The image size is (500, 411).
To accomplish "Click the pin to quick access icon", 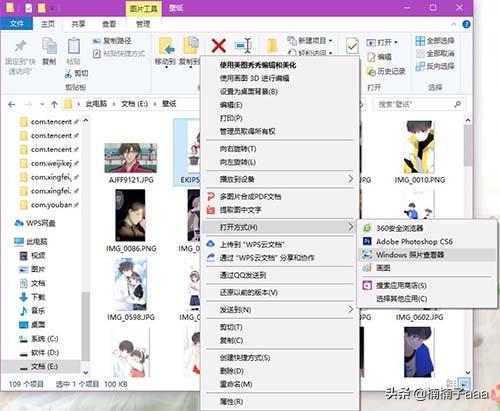I will [x=20, y=46].
